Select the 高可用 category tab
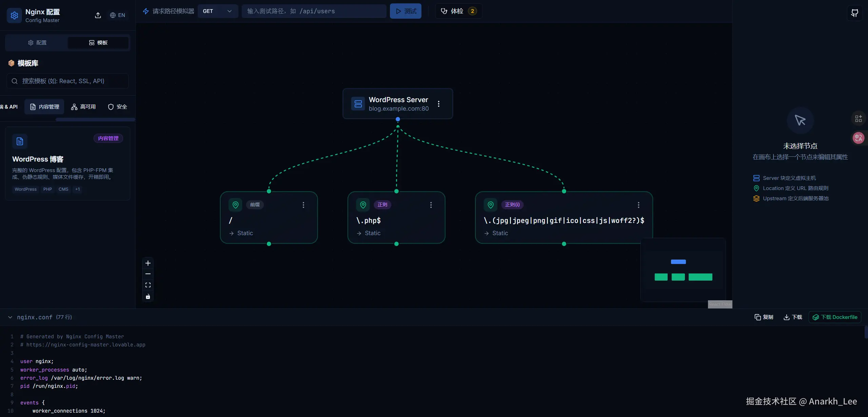The image size is (868, 417). 83,107
